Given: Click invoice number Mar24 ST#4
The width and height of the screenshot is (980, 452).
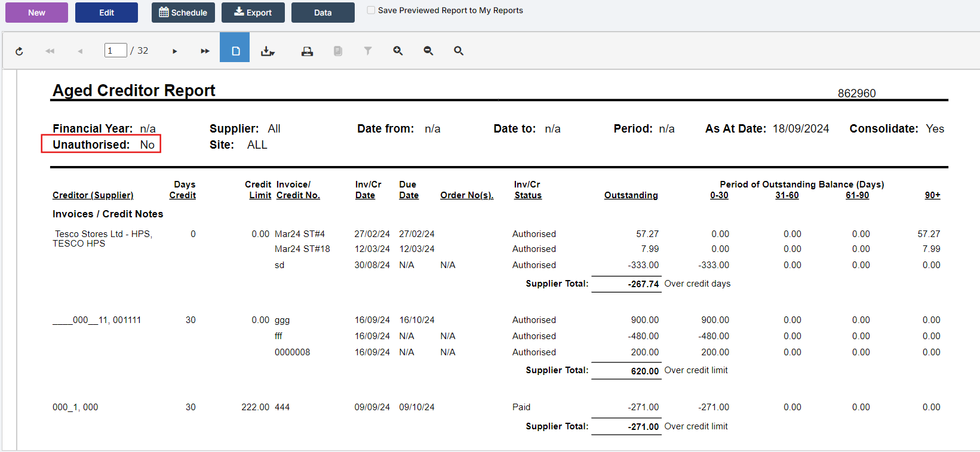Looking at the screenshot, I should (x=300, y=234).
